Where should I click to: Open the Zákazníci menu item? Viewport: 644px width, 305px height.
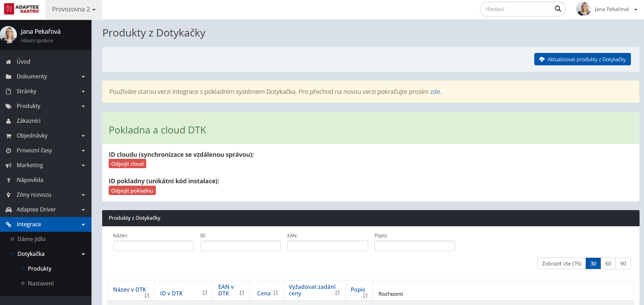click(x=46, y=121)
